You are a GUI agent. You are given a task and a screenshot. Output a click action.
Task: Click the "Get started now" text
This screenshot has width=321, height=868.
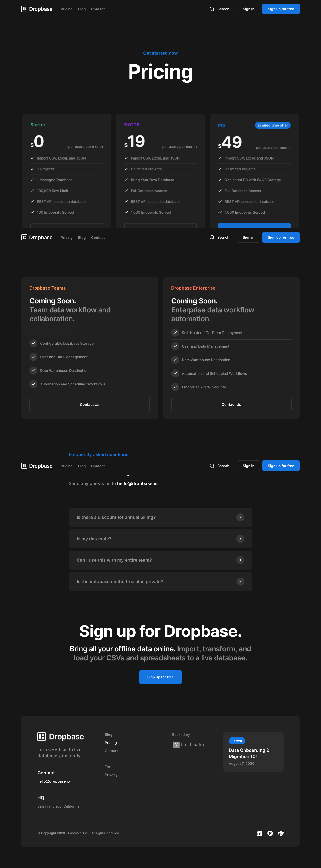(160, 53)
